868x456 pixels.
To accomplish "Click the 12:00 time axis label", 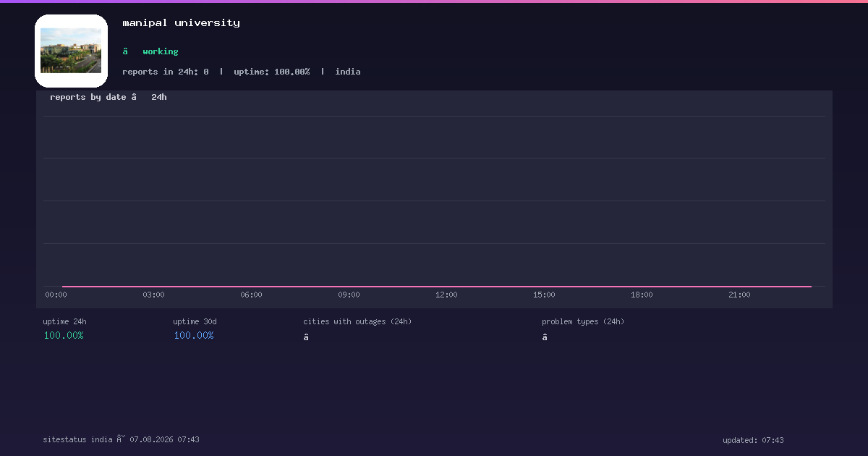I will [446, 295].
